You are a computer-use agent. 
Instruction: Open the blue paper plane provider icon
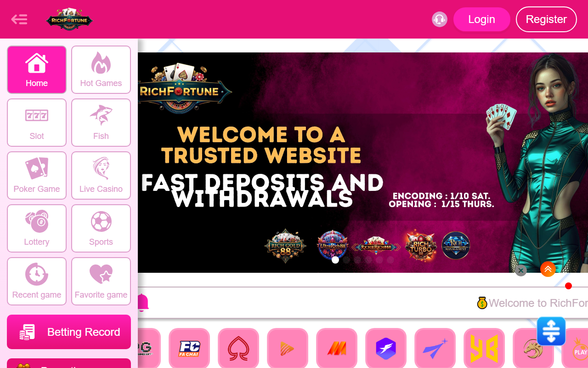pos(435,349)
